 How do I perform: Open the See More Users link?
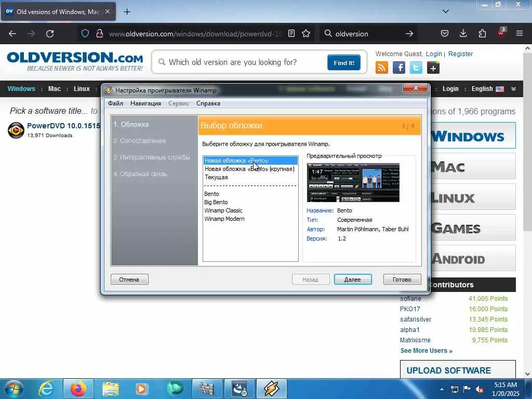coord(427,351)
